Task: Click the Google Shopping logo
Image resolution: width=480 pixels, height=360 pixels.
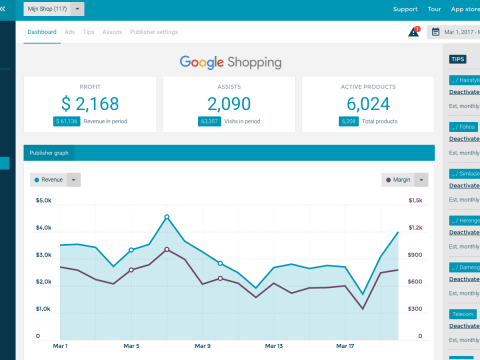Action: tap(231, 62)
